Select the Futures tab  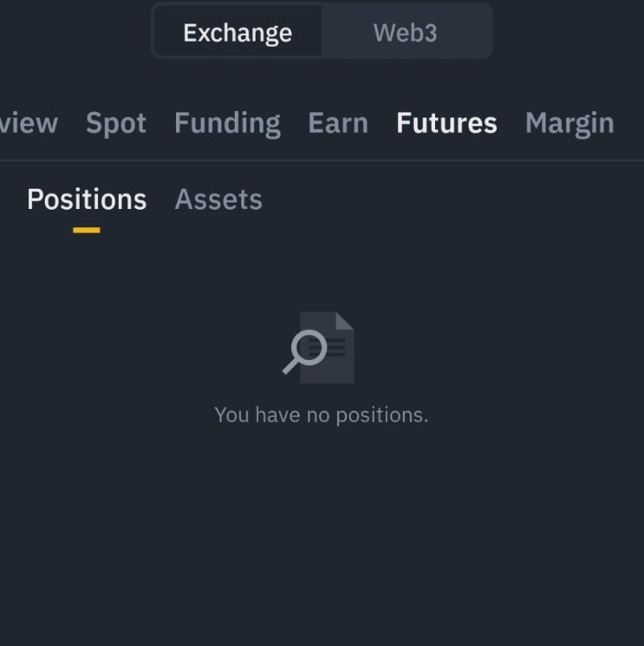(x=446, y=123)
